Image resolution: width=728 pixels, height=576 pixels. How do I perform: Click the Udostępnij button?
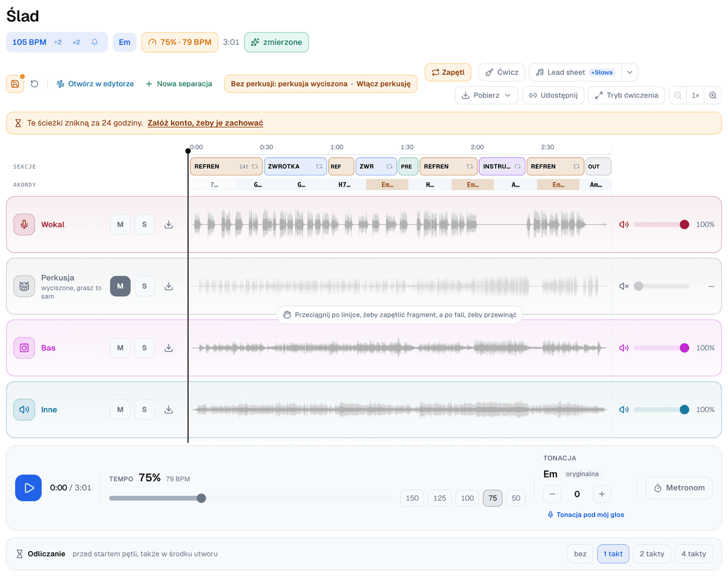[553, 95]
